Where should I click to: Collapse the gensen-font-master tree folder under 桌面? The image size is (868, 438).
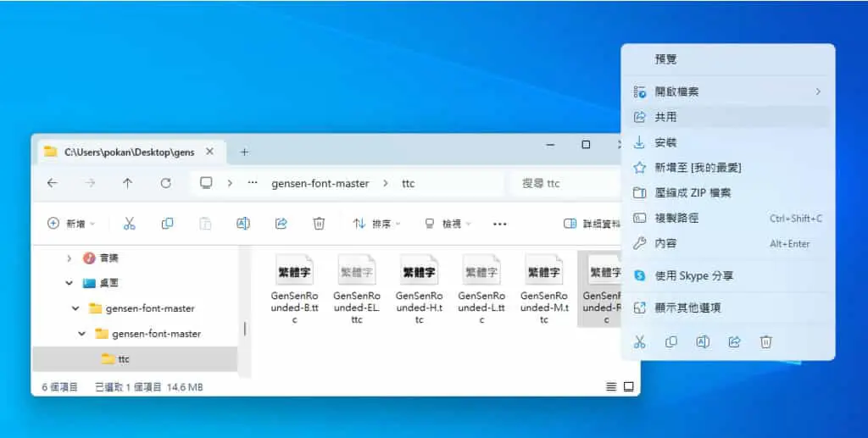pos(75,308)
